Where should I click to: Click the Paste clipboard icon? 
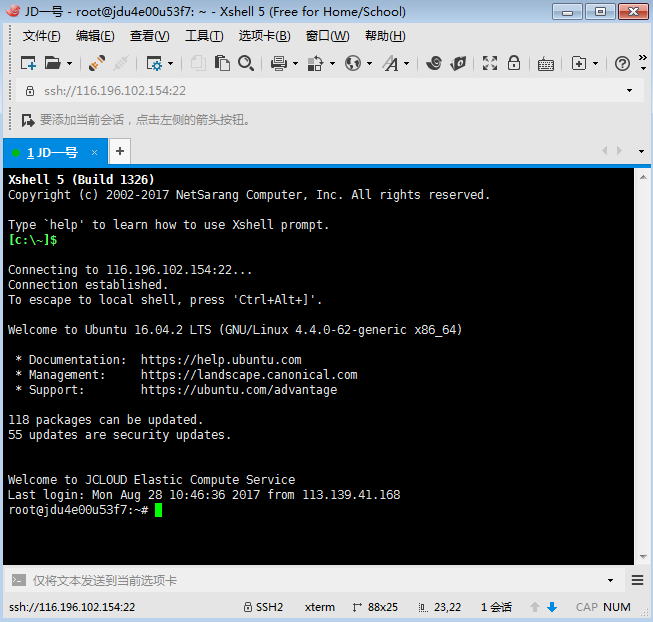(222, 64)
